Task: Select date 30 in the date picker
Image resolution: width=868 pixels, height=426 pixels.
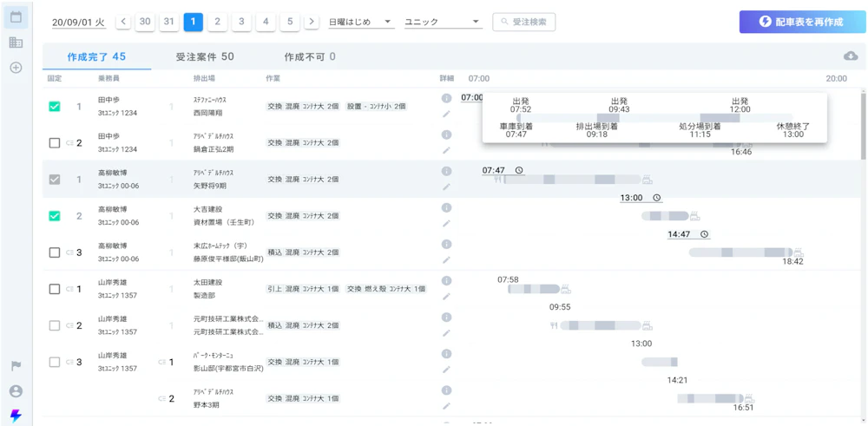Action: (x=144, y=23)
